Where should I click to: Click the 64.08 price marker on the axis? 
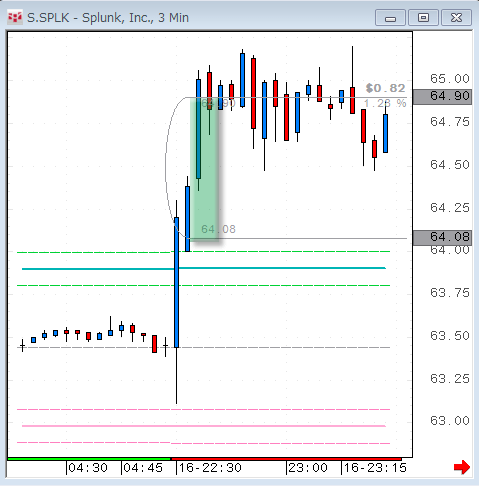click(x=442, y=238)
